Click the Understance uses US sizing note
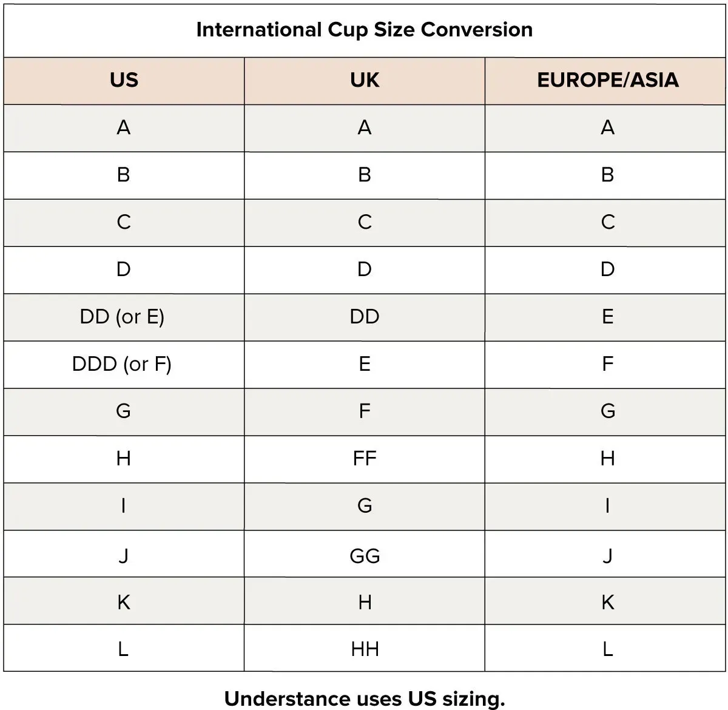Screen dimensions: 728x710 click(x=364, y=698)
